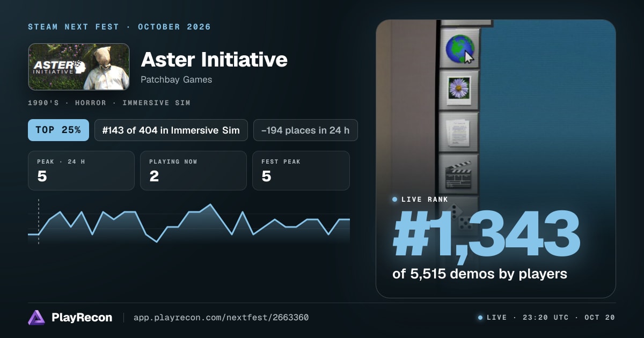Click the PlayRecon brand name
The image size is (644, 338).
click(x=82, y=318)
